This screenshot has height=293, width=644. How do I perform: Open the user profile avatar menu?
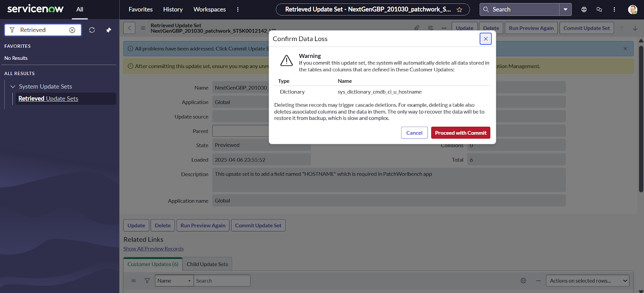click(632, 9)
